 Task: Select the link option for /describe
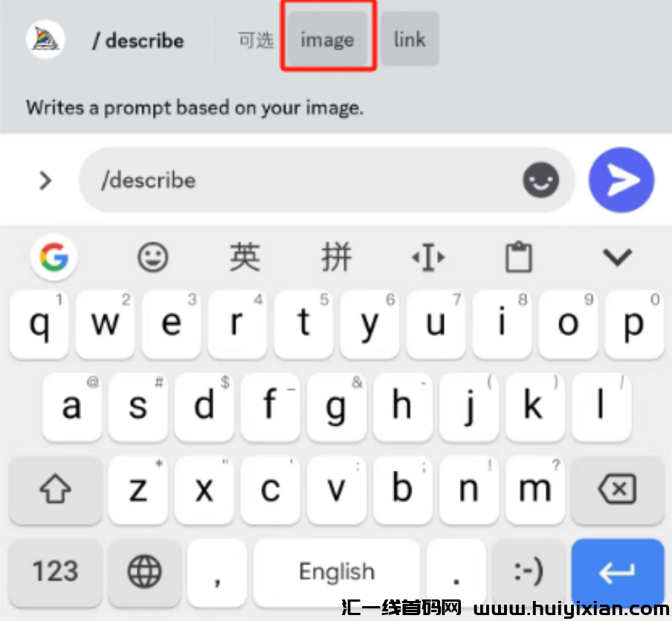coord(410,39)
